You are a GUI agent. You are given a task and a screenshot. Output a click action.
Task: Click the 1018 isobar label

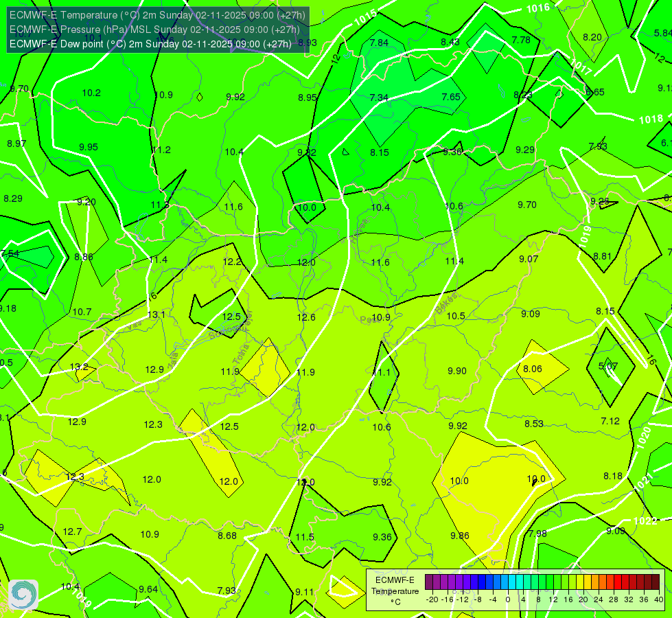651,119
